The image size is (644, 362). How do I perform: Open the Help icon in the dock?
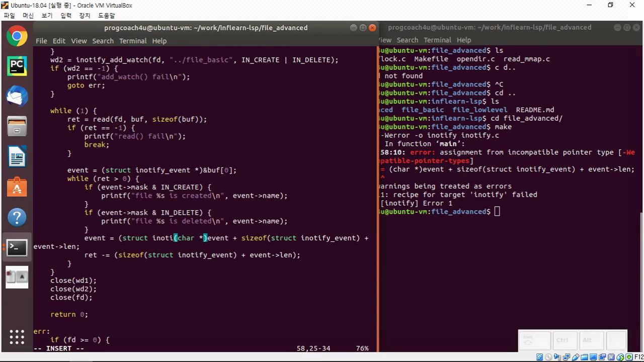pyautogui.click(x=17, y=217)
